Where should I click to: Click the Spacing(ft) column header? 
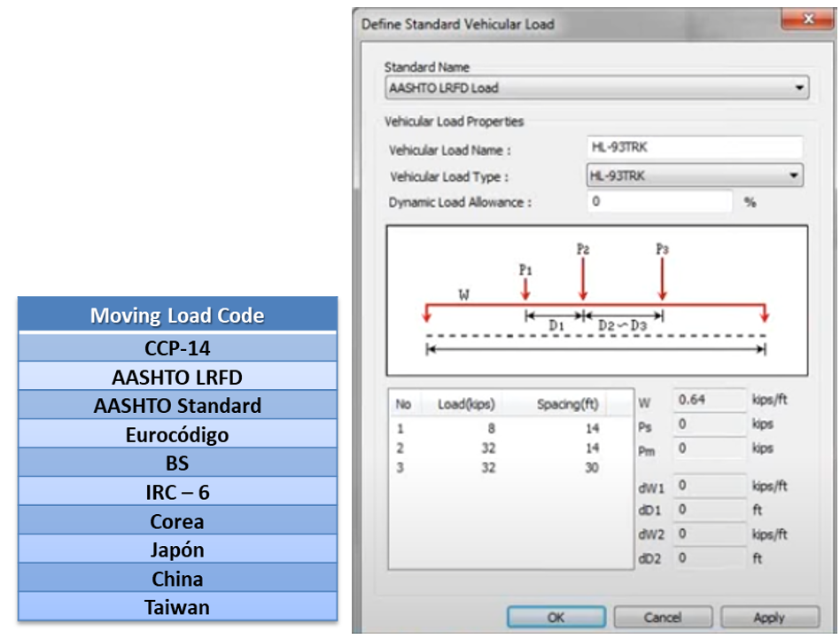click(x=567, y=404)
